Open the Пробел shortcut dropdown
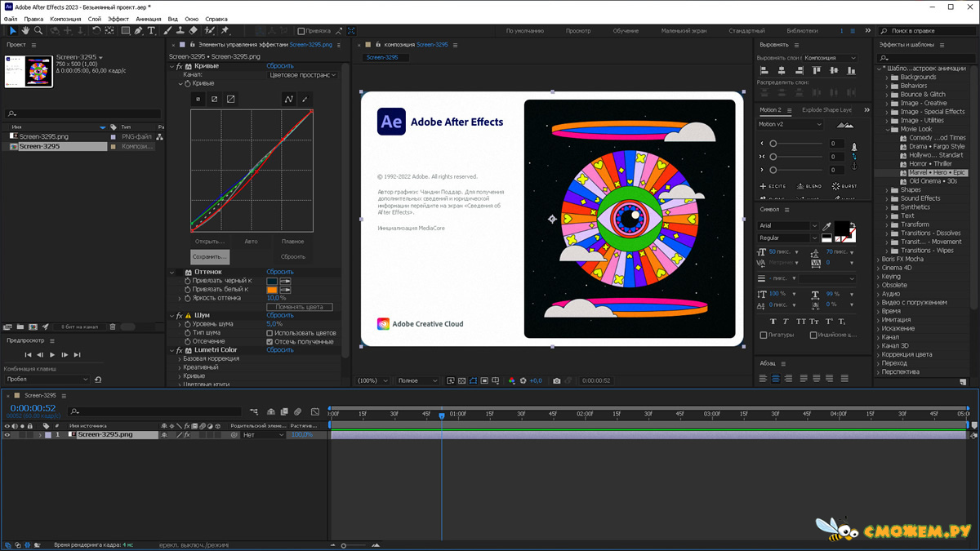 pyautogui.click(x=47, y=380)
